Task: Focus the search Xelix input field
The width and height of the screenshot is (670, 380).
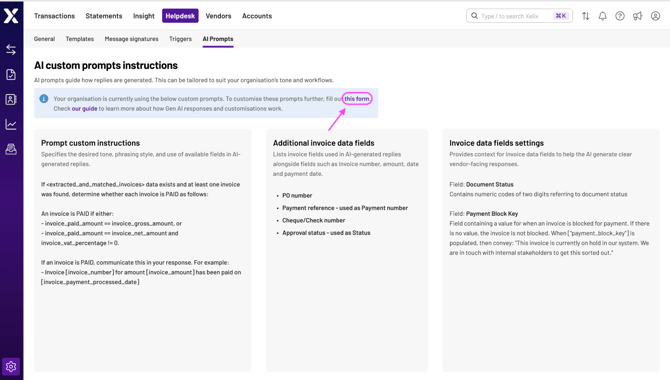Action: tap(519, 16)
